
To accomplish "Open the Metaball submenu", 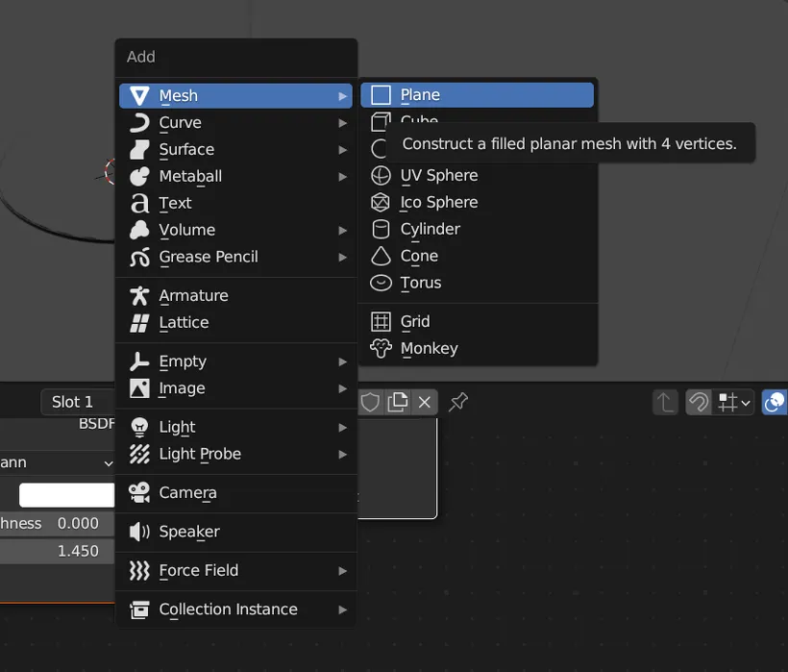I will coord(235,177).
